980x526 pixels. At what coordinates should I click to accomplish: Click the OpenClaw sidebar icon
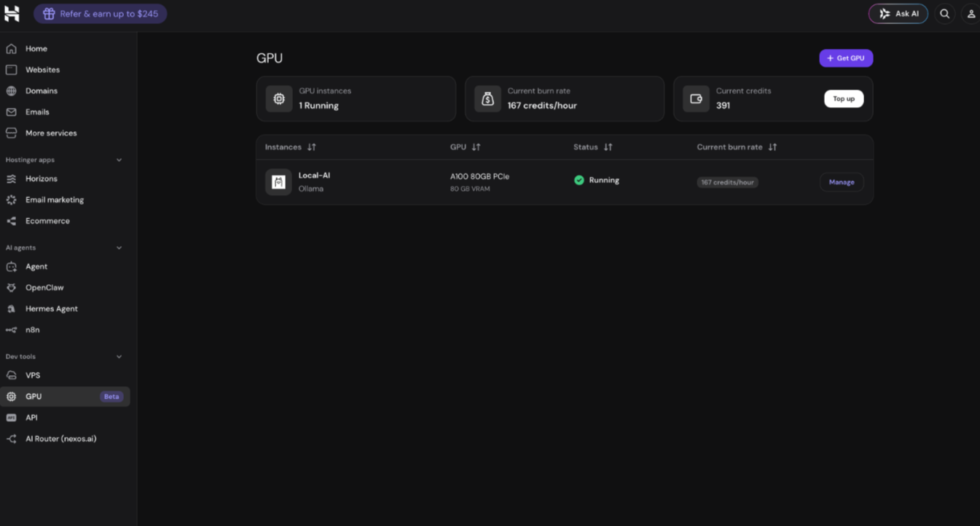(12, 288)
